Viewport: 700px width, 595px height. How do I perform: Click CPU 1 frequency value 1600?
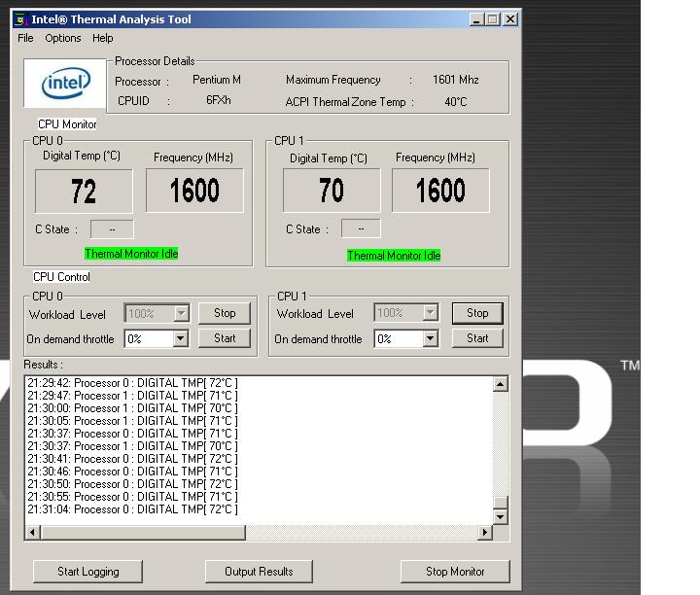pyautogui.click(x=440, y=191)
